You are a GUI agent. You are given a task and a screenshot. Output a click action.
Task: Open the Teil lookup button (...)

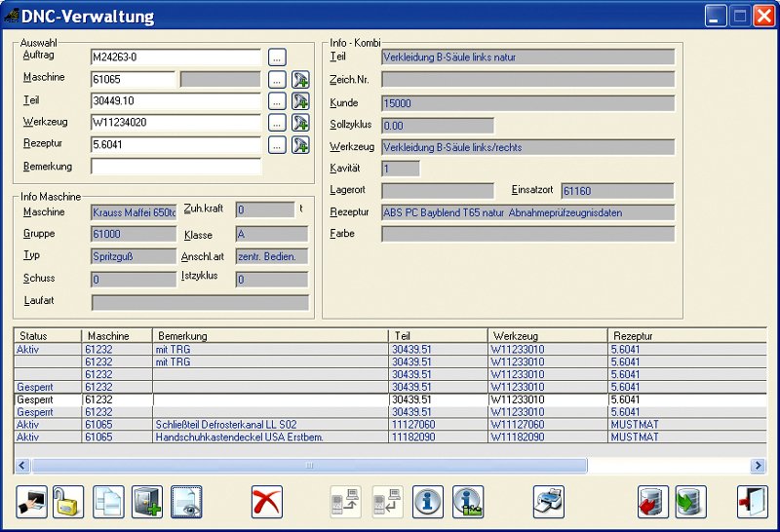tap(277, 101)
